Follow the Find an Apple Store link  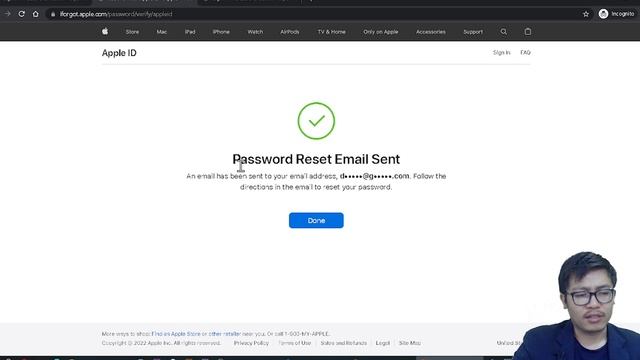click(x=176, y=334)
